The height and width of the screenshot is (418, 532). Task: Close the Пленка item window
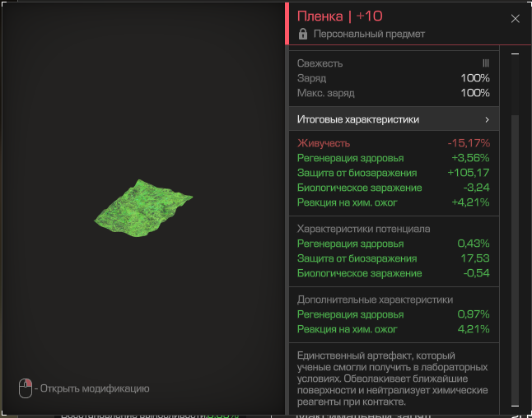tap(515, 19)
